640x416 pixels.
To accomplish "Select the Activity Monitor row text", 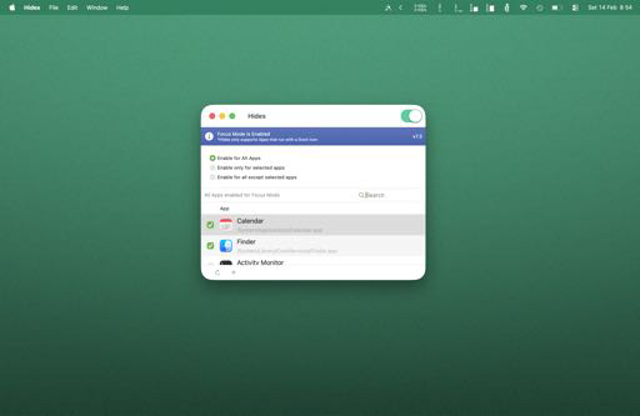I will 260,263.
